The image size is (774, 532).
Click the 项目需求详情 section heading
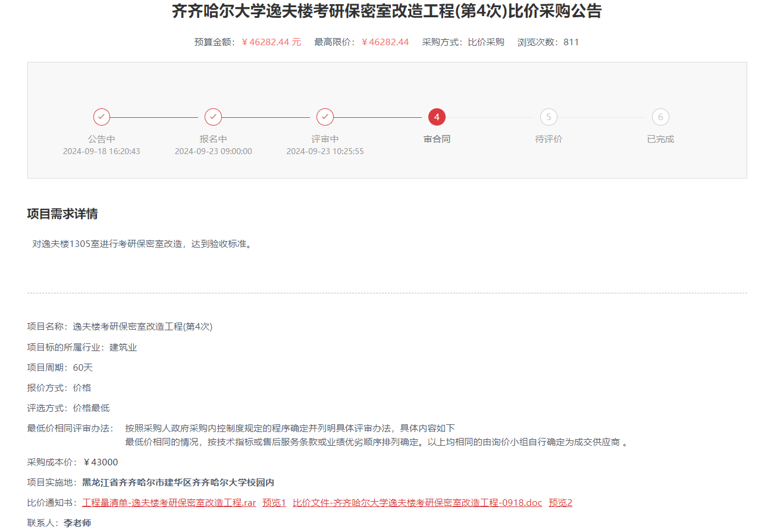[x=62, y=214]
